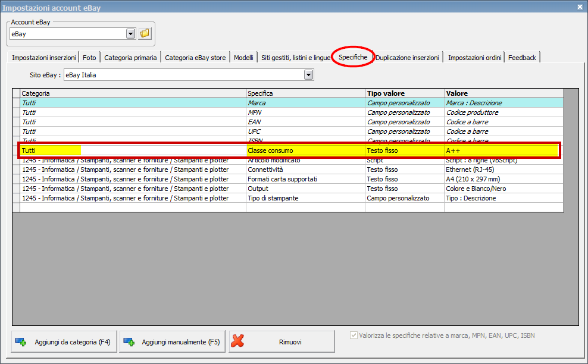Viewport: 588px width, 364px height.
Task: Select the Marca specifica cell
Action: tap(306, 103)
